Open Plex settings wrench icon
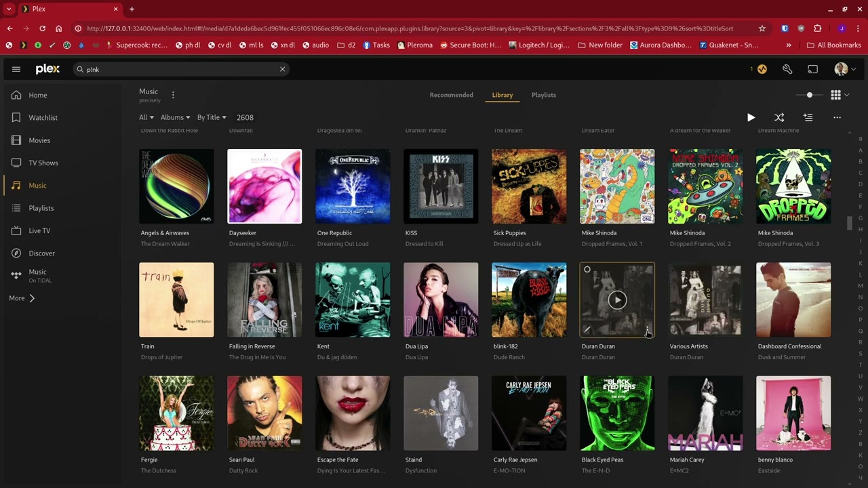868x488 pixels. pos(787,69)
